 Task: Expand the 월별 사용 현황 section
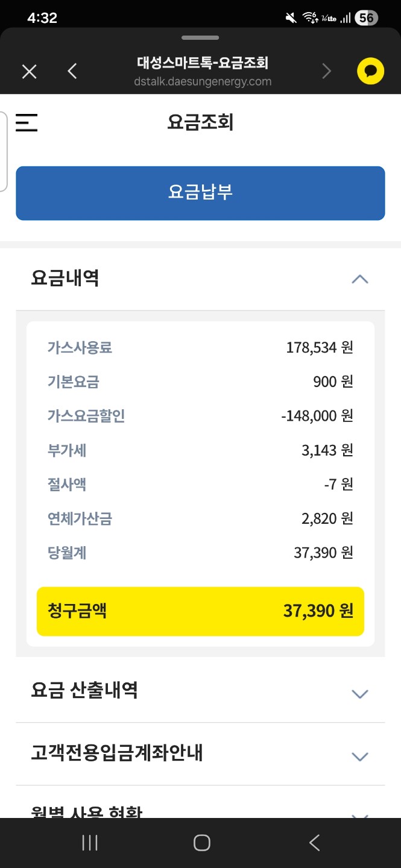point(359,814)
